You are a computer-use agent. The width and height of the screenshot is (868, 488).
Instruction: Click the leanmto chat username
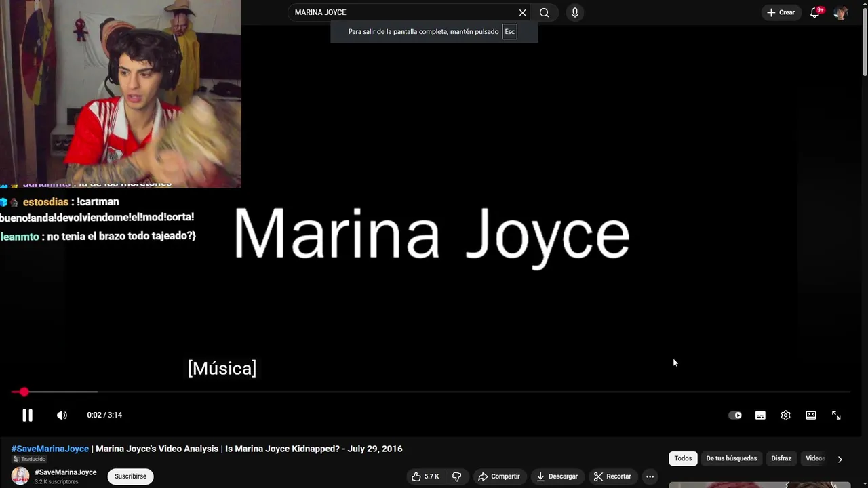tap(20, 237)
